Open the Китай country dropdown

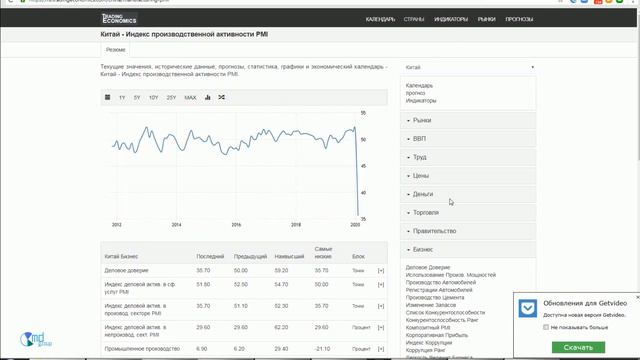pos(468,67)
